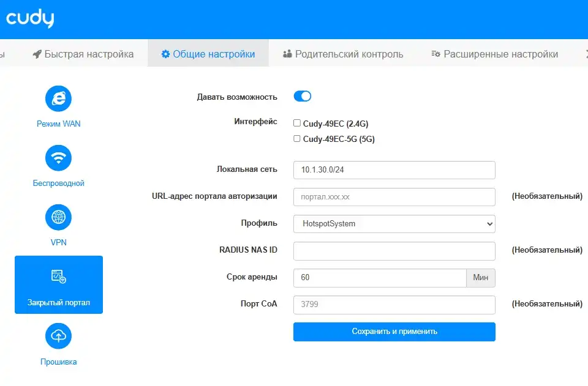Click the URL-адрес портала авторизации input field
Image resolution: width=588 pixels, height=386 pixels.
pos(394,197)
